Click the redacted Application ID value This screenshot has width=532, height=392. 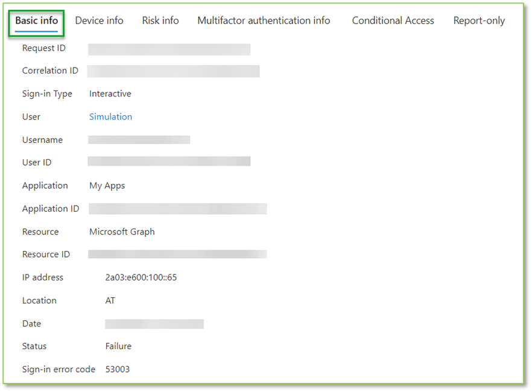(177, 208)
